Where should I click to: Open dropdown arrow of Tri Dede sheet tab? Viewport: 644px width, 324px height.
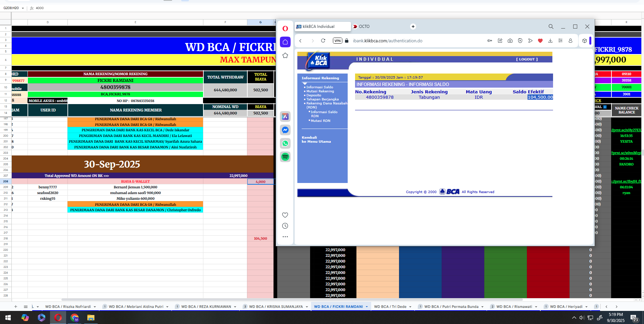tap(410, 307)
